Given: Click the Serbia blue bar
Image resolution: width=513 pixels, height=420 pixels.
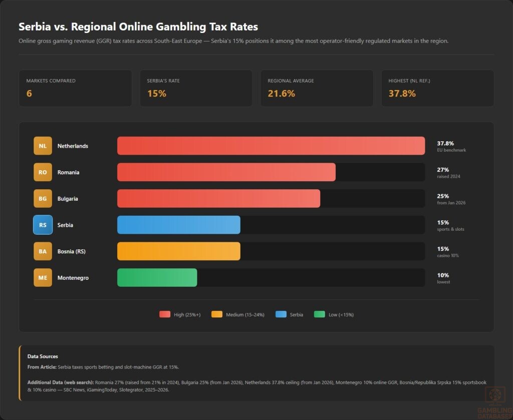Looking at the screenshot, I should (x=179, y=225).
